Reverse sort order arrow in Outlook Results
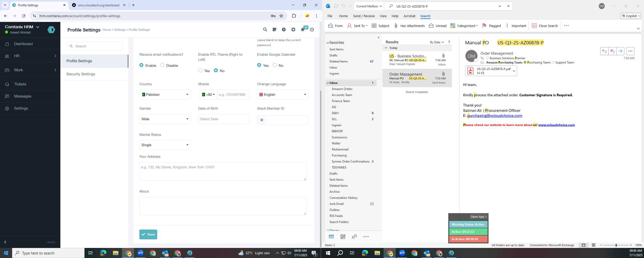Screen dimensions: 644x258 pyautogui.click(x=449, y=42)
